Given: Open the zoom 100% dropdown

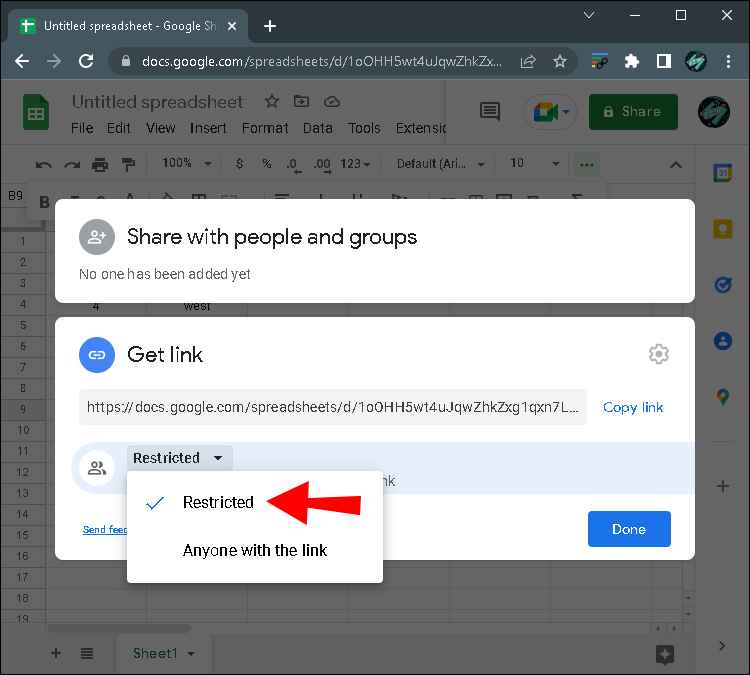Looking at the screenshot, I should pyautogui.click(x=187, y=164).
